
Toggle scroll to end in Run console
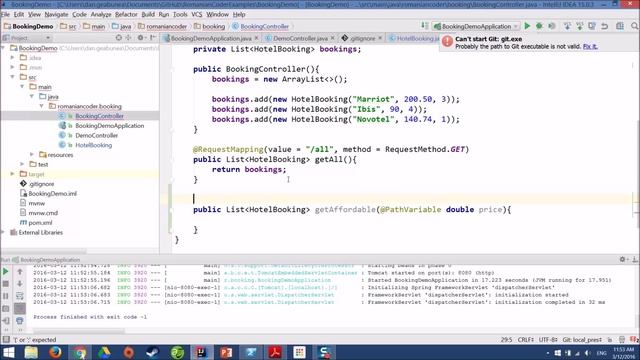pos(20,309)
